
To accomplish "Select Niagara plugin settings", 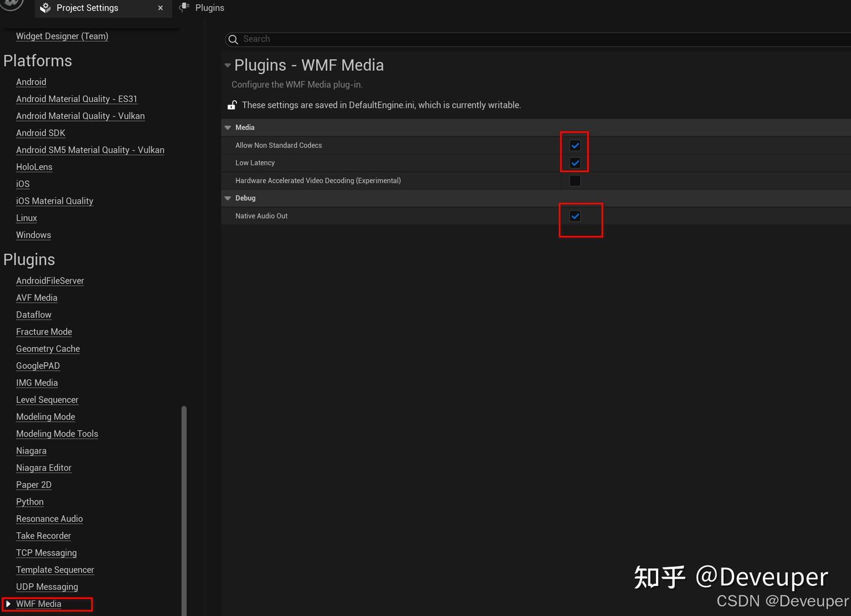I will [x=31, y=451].
